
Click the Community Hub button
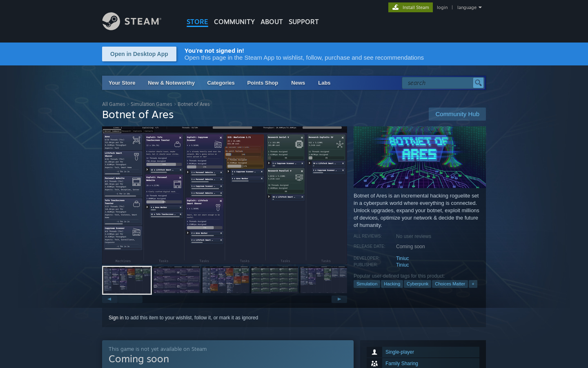point(457,114)
